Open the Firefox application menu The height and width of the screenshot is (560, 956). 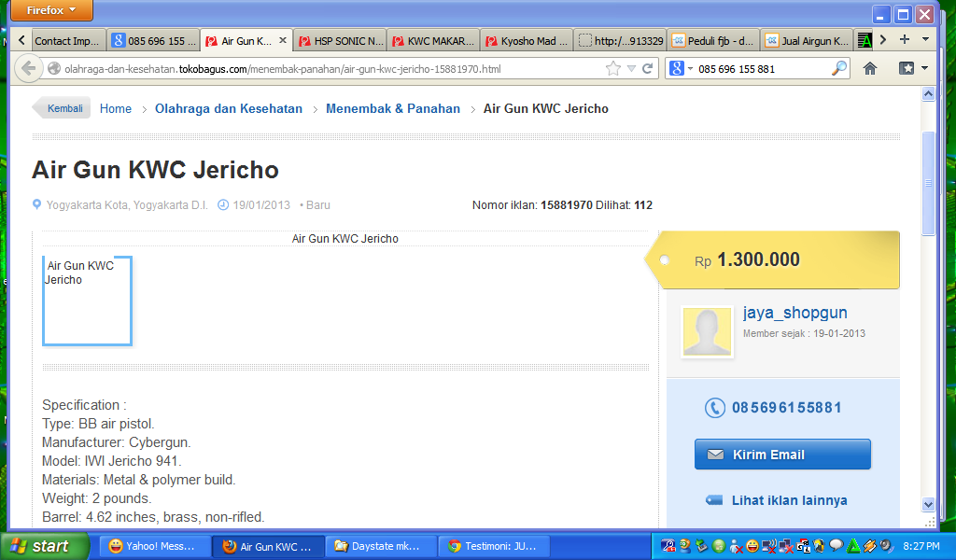[51, 10]
